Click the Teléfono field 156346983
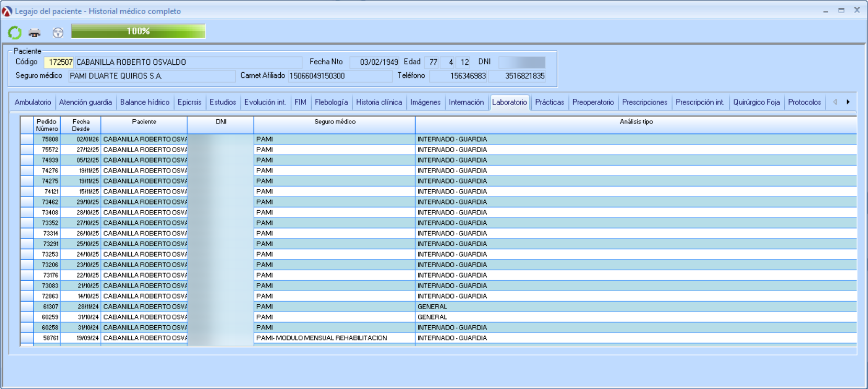The height and width of the screenshot is (389, 868). (459, 76)
